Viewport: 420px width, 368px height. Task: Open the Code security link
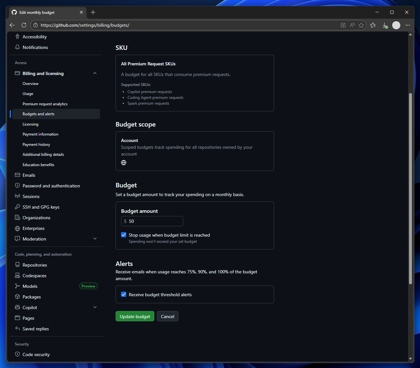36,354
